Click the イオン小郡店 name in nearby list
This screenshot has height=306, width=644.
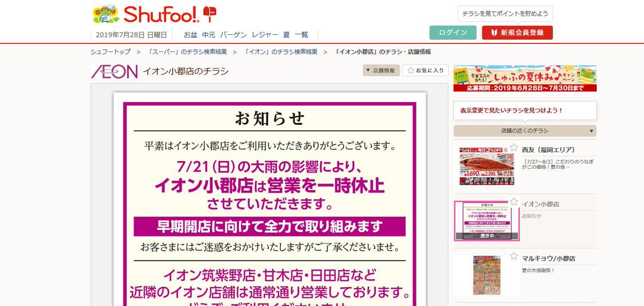[x=540, y=205]
